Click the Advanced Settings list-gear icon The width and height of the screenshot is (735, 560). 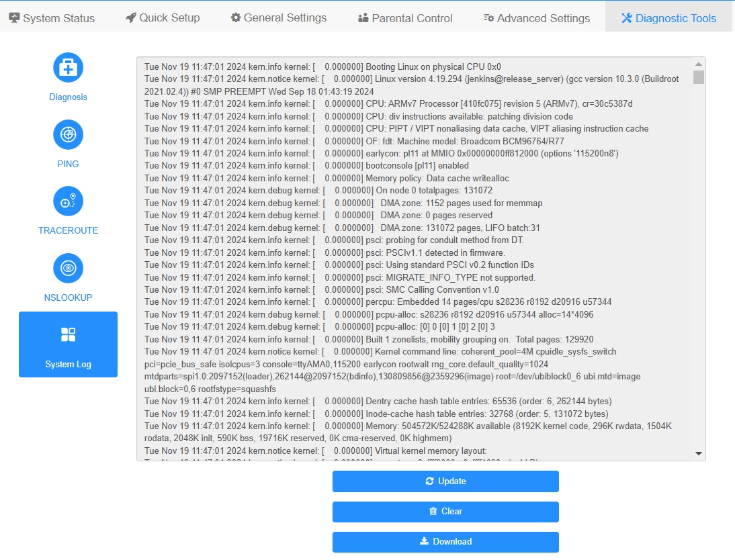tap(489, 18)
